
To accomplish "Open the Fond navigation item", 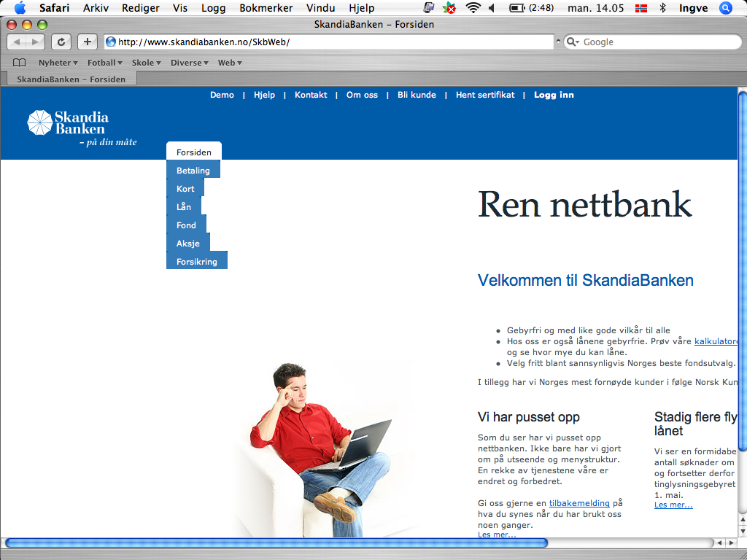I will click(186, 225).
